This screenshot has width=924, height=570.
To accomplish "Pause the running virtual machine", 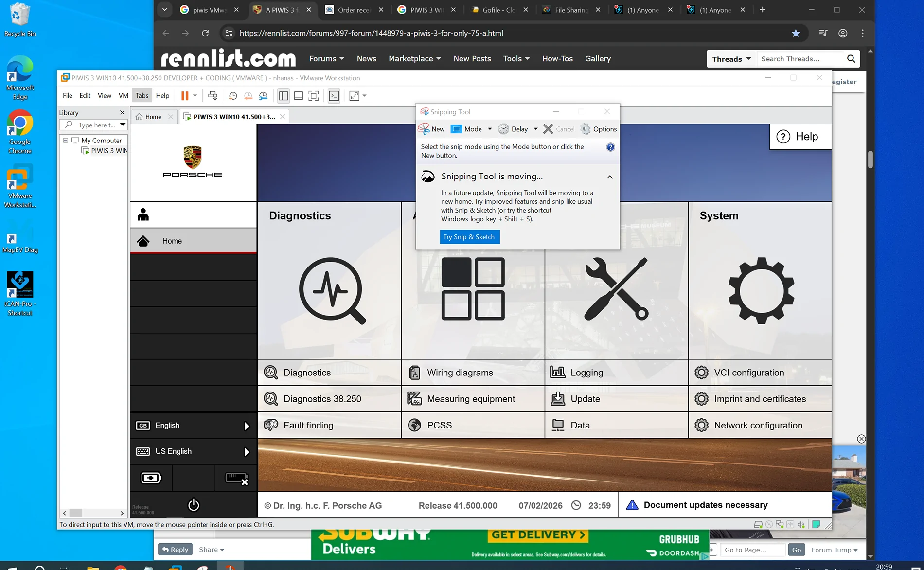I will click(185, 96).
